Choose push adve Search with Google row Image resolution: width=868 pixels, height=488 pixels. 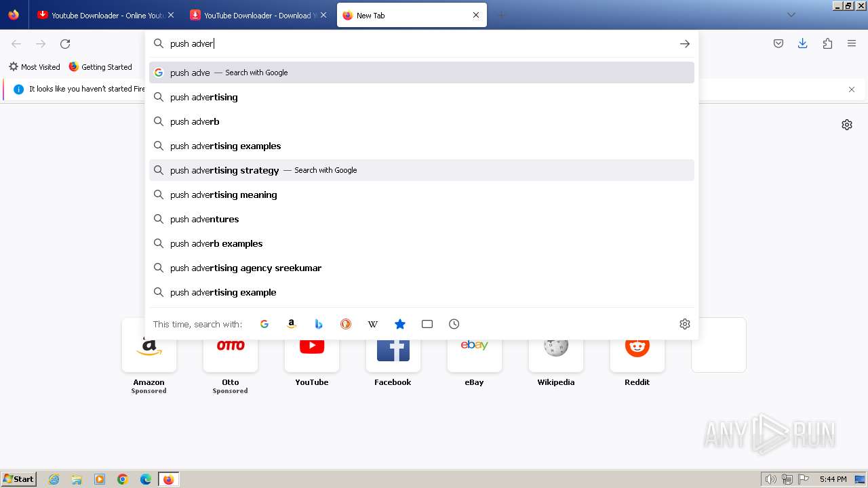422,73
